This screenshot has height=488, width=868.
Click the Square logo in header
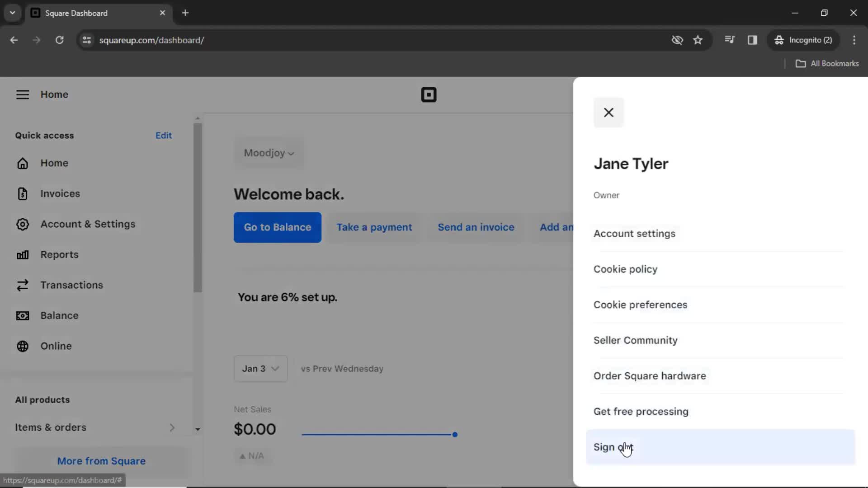click(x=429, y=95)
